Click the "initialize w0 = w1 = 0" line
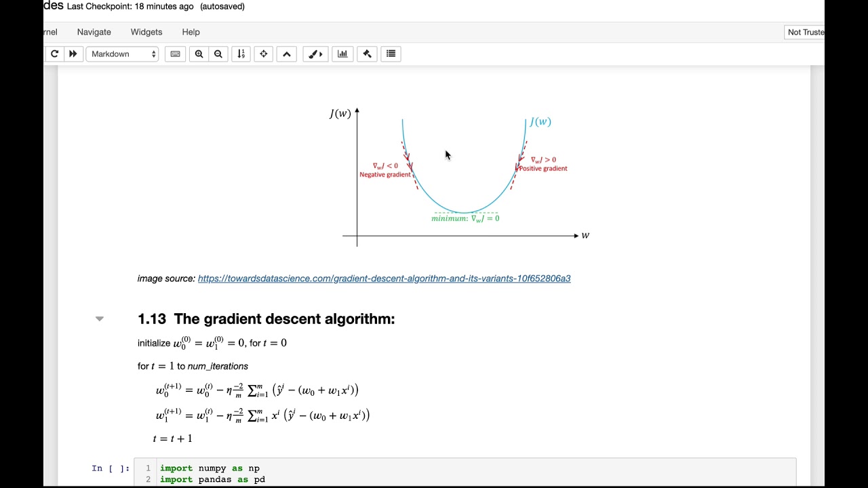The height and width of the screenshot is (488, 868). pos(212,343)
